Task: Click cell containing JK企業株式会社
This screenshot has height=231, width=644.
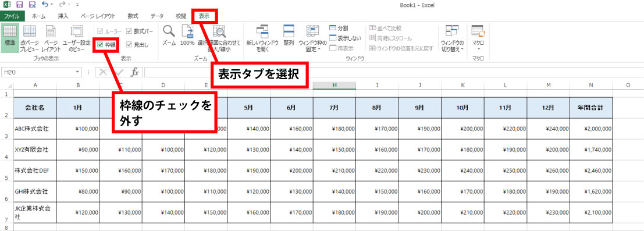Action: point(35,212)
